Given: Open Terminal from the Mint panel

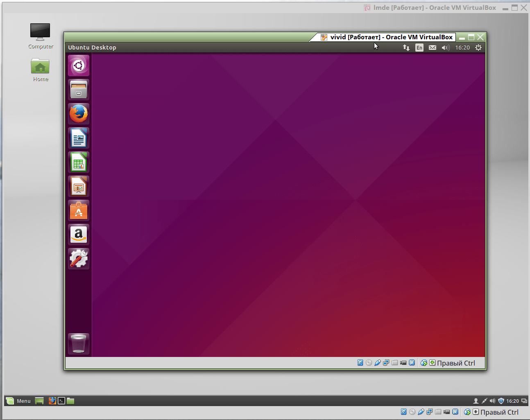Looking at the screenshot, I should pyautogui.click(x=61, y=401).
